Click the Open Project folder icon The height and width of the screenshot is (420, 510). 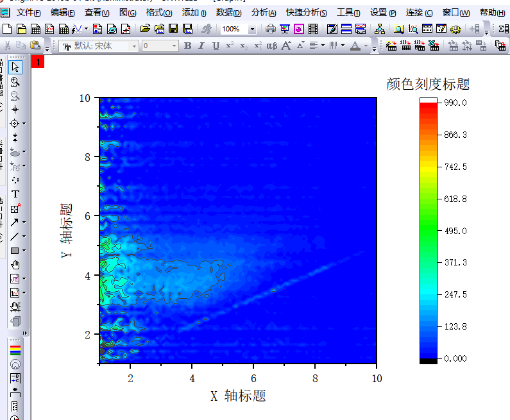tap(145, 29)
